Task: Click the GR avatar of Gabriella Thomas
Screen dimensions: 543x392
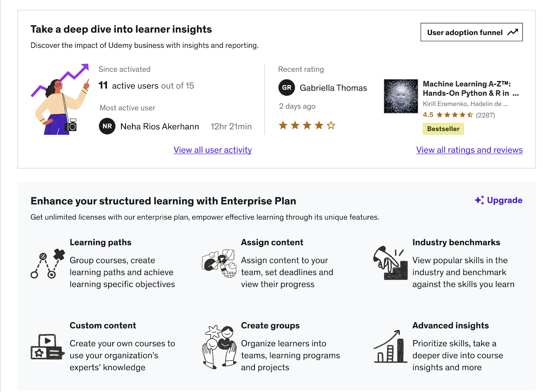Action: pos(286,87)
